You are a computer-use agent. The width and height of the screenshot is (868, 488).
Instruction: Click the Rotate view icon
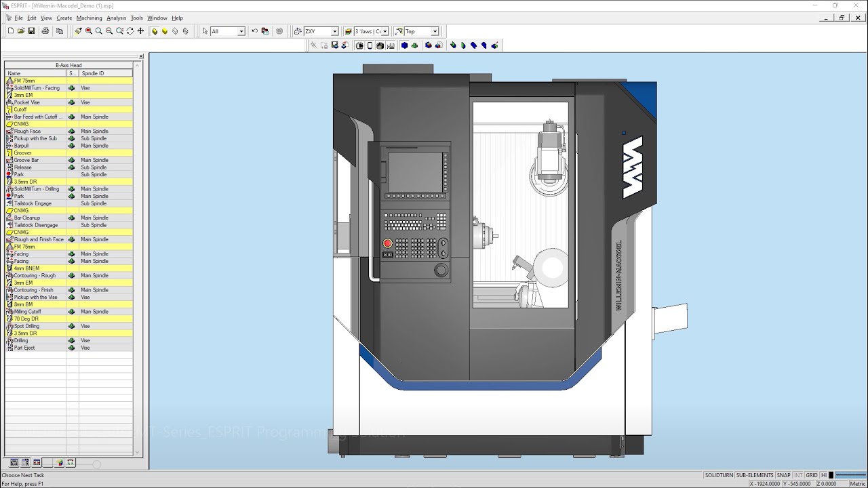click(130, 31)
